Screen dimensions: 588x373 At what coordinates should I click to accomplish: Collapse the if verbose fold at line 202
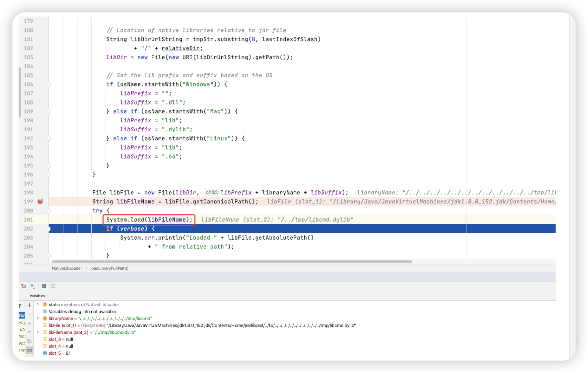[49, 229]
